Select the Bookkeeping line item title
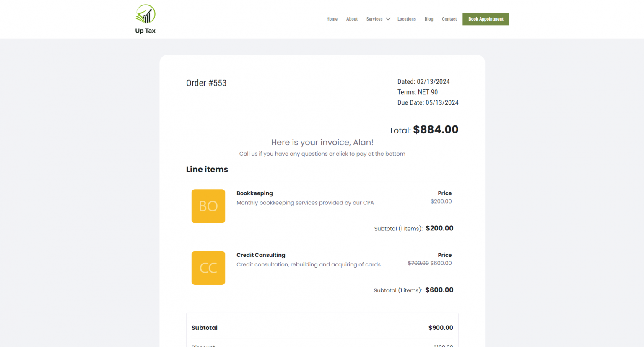 [254, 193]
